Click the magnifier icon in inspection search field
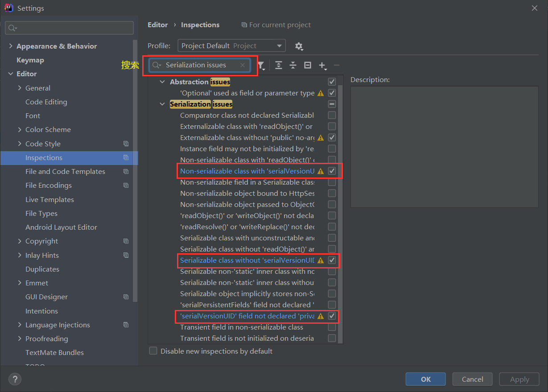The image size is (548, 392). (x=157, y=65)
